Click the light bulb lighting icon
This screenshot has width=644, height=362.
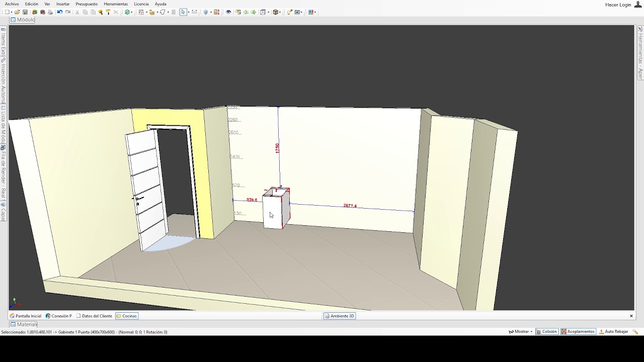289,12
